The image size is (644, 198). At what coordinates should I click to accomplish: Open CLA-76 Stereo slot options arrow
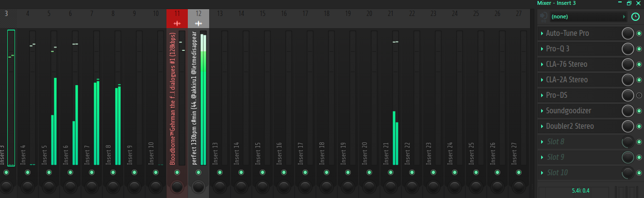point(542,64)
